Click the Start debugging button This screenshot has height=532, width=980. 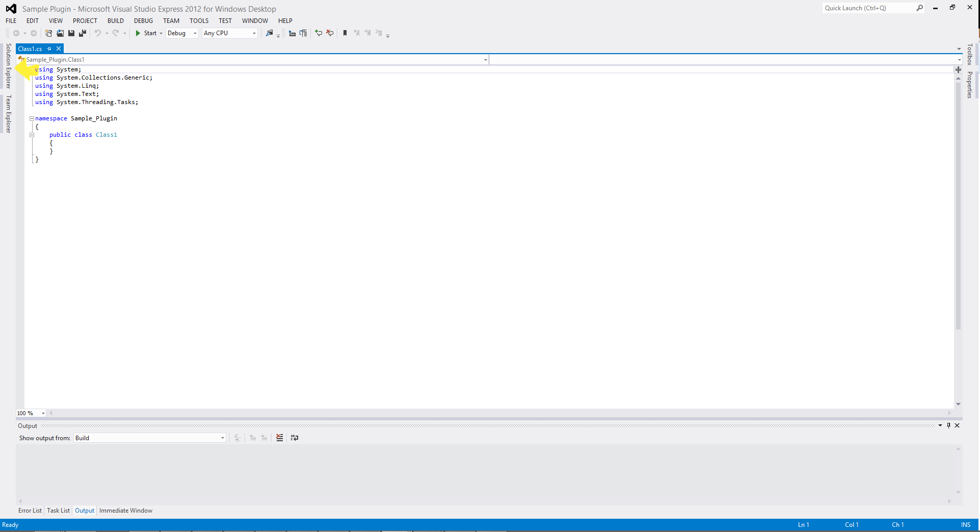[x=146, y=33]
